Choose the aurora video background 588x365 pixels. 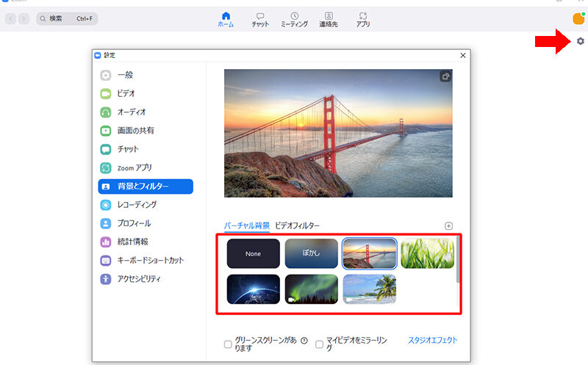[x=311, y=289]
